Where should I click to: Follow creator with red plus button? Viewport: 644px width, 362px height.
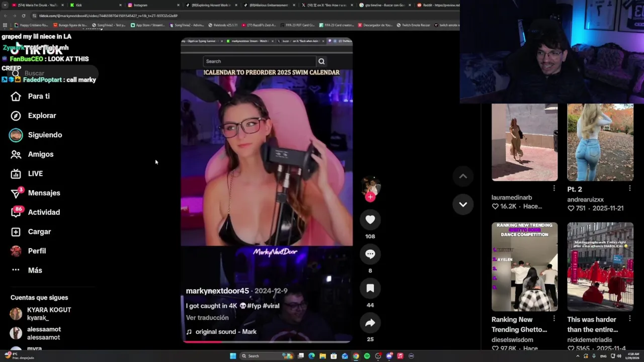[x=370, y=197]
